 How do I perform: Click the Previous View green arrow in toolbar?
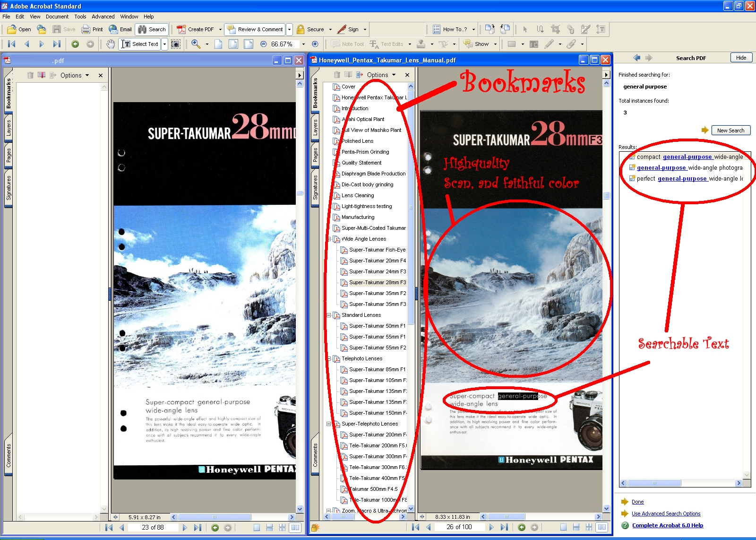[75, 44]
